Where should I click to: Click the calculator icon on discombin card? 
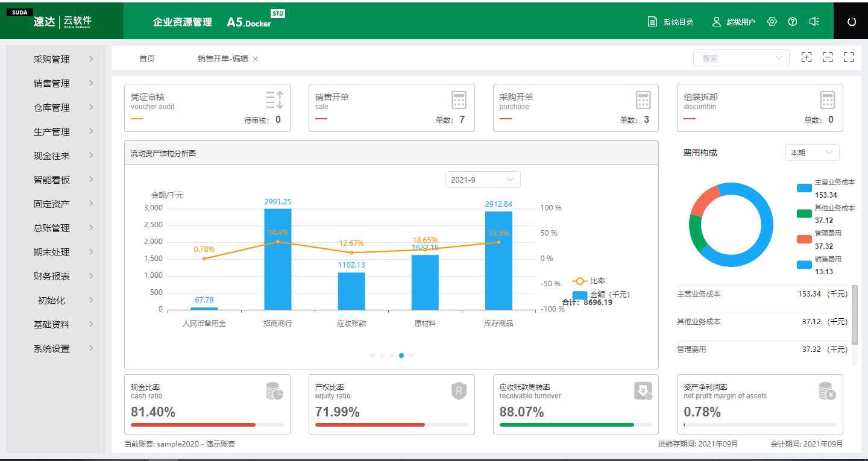pyautogui.click(x=828, y=100)
